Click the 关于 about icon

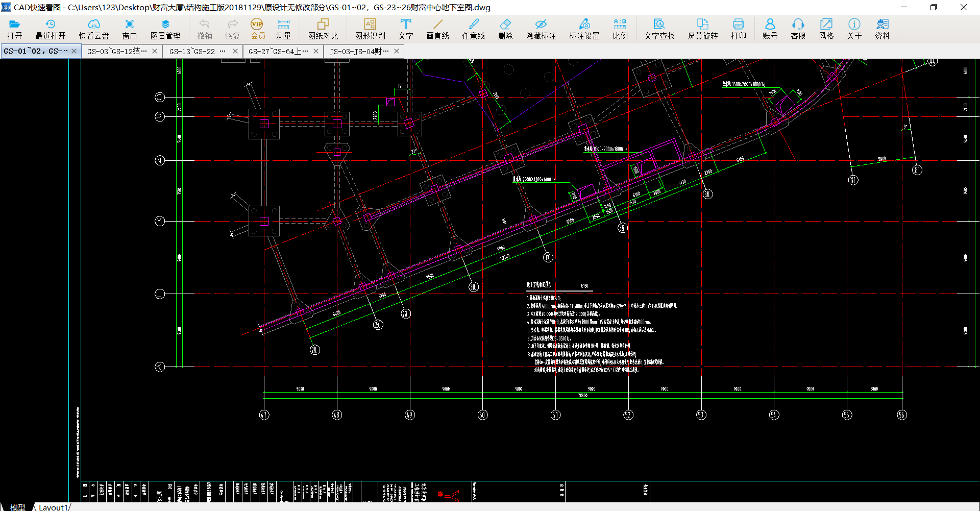[854, 29]
